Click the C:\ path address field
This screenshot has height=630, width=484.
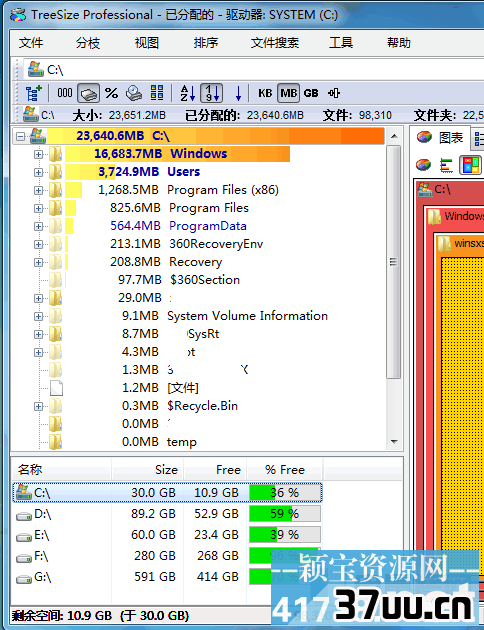click(x=253, y=70)
